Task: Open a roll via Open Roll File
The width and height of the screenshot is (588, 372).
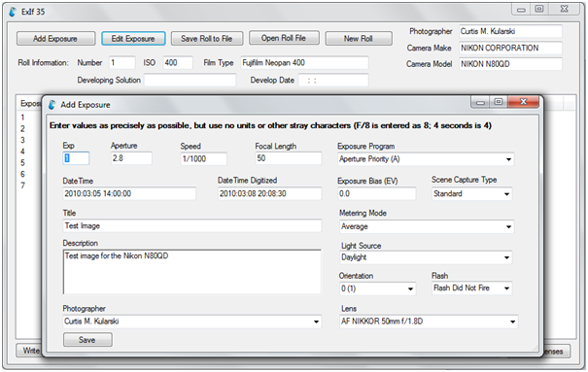Action: (284, 38)
